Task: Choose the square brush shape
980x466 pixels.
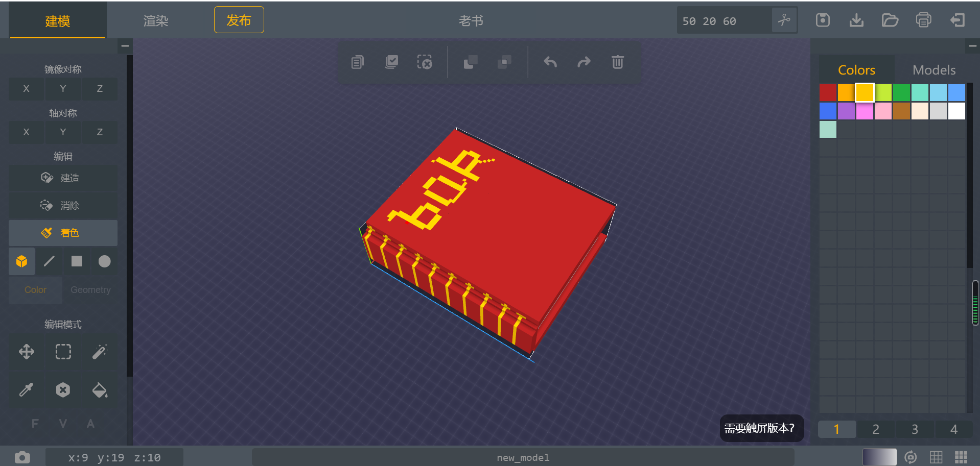Action: click(77, 261)
